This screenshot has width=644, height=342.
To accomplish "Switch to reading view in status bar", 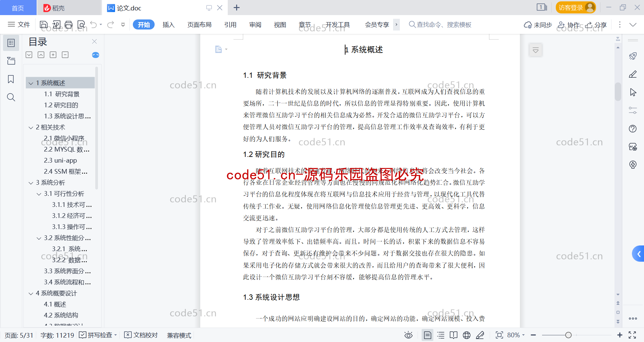I will [x=453, y=335].
